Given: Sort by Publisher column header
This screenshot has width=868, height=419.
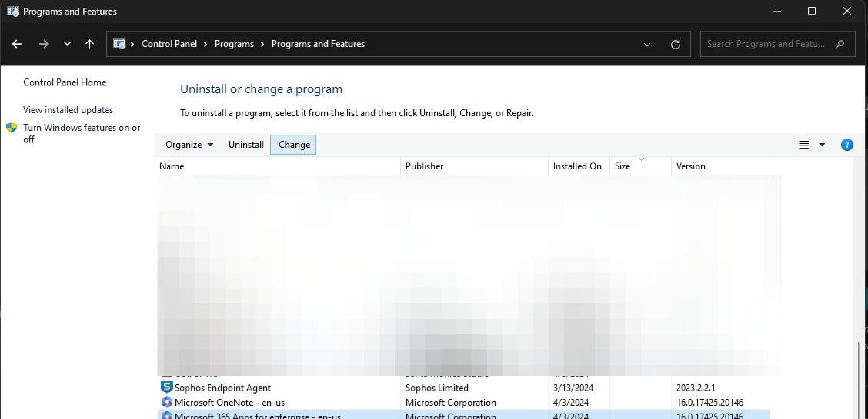Looking at the screenshot, I should click(x=474, y=166).
